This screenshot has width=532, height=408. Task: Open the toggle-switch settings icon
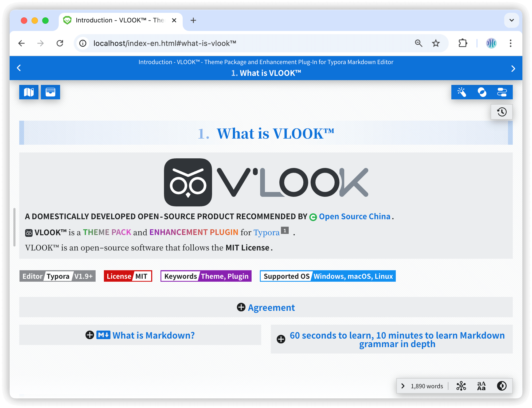502,92
